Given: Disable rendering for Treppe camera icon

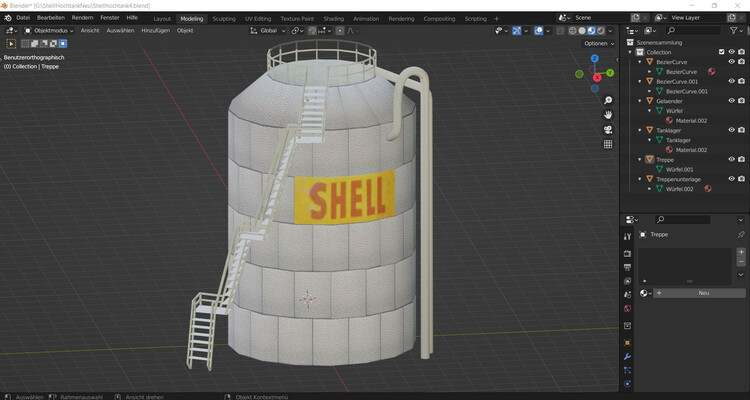Looking at the screenshot, I should click(741, 159).
